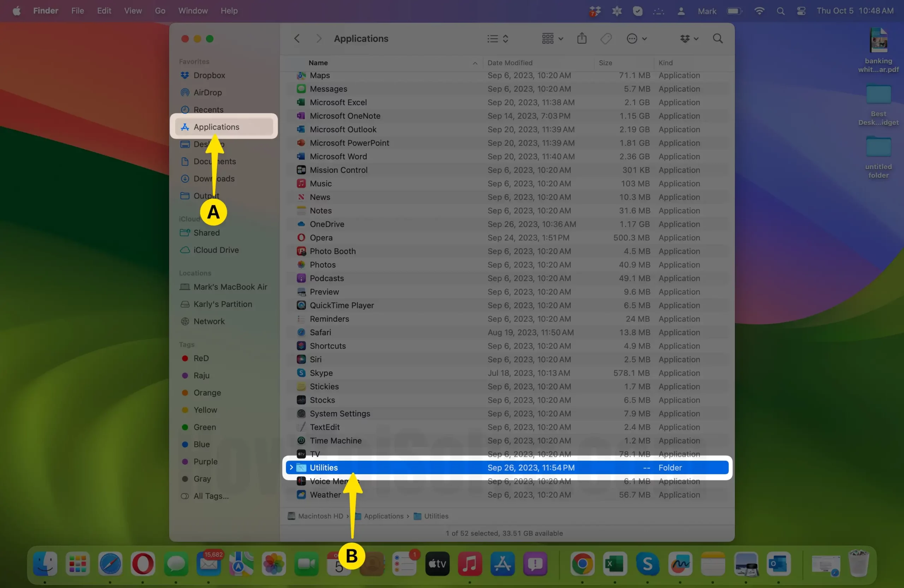
Task: Click All Tags… in the sidebar
Action: point(211,496)
